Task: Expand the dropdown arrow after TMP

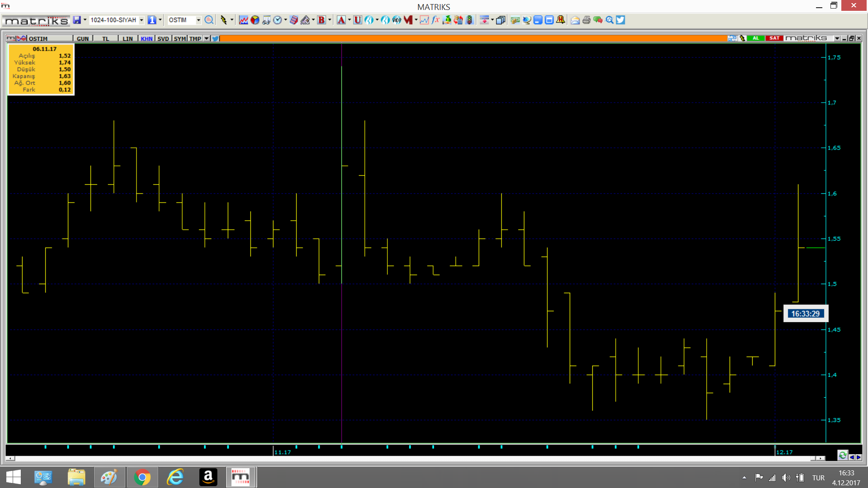Action: [x=207, y=38]
